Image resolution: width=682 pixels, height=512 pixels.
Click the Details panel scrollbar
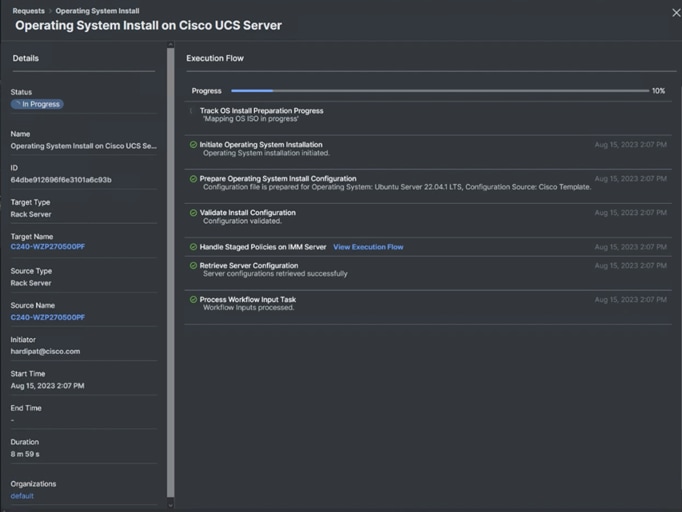click(170, 272)
